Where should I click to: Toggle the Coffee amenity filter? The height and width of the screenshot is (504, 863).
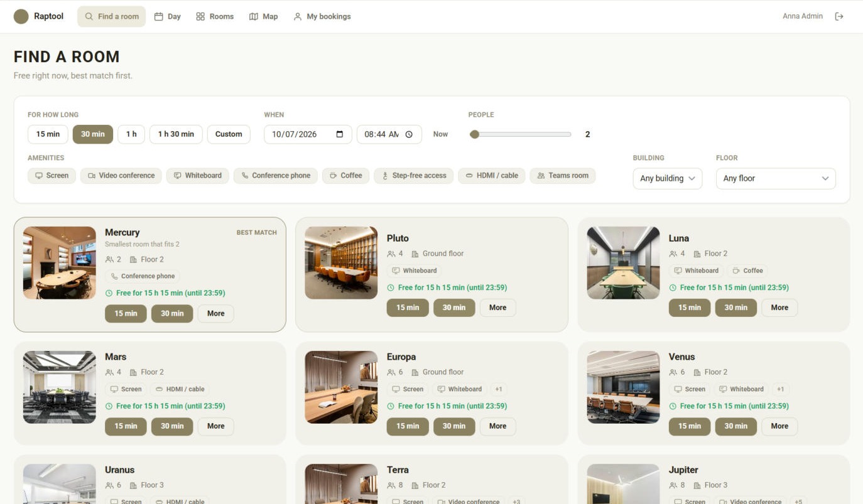[346, 176]
